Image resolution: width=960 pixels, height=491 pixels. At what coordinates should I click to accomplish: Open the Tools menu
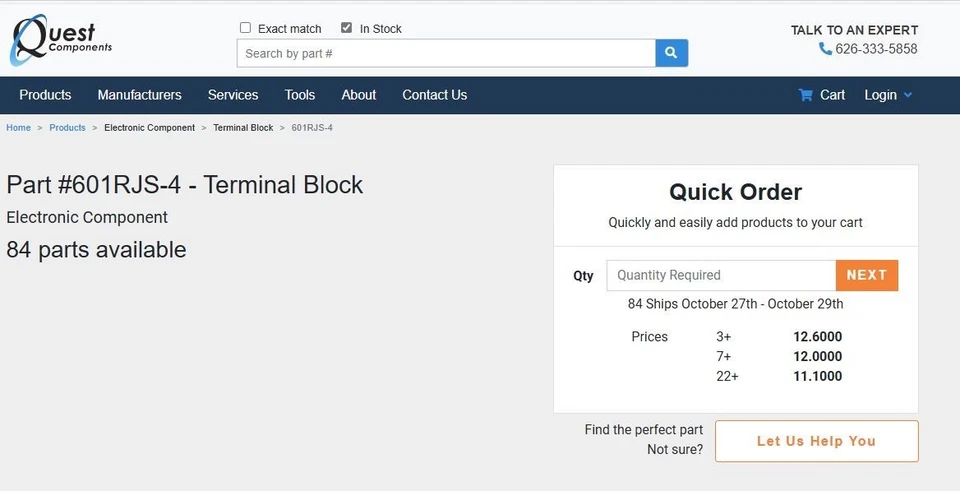click(300, 95)
